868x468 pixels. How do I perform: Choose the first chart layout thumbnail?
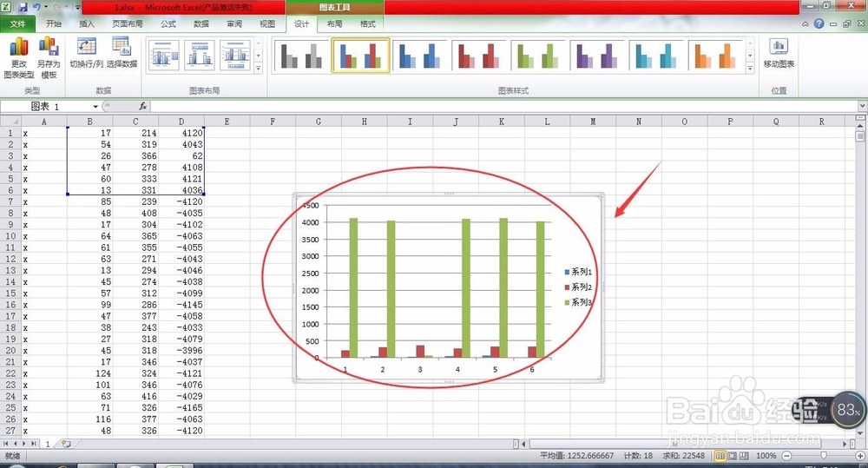[x=163, y=55]
